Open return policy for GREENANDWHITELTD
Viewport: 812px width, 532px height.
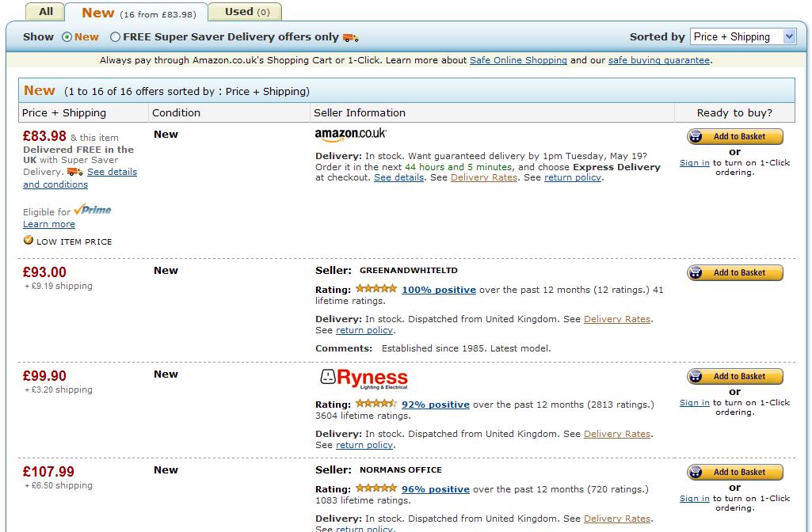[364, 330]
